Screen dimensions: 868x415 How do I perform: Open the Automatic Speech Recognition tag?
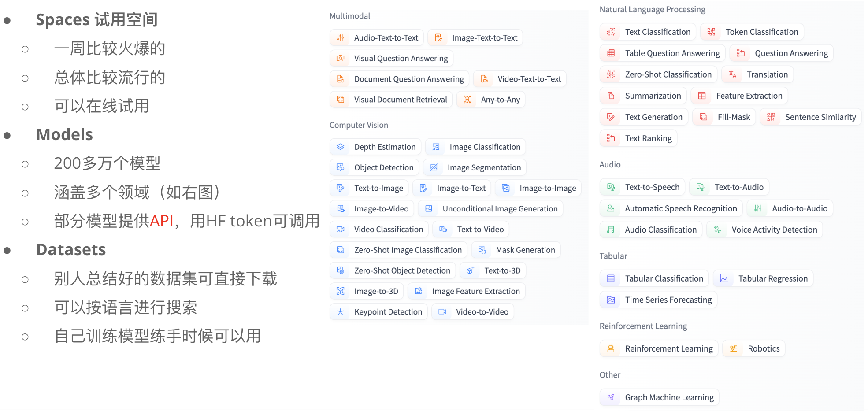click(671, 208)
